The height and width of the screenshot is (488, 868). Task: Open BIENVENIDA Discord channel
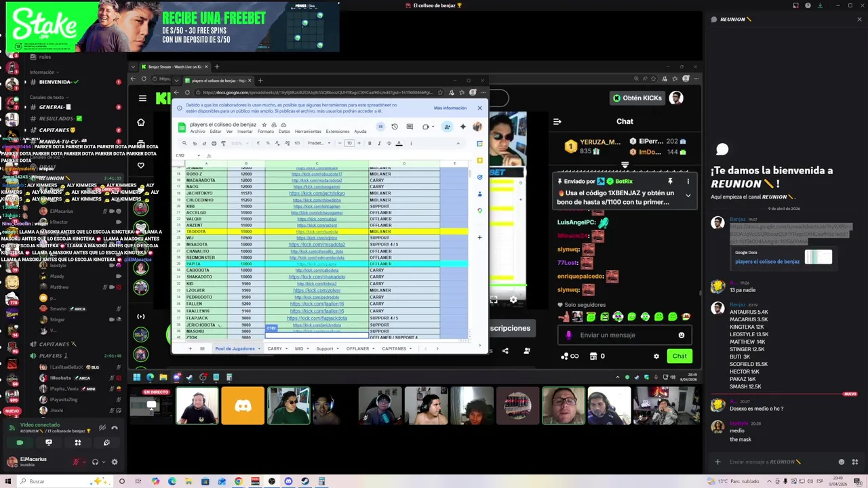click(58, 82)
